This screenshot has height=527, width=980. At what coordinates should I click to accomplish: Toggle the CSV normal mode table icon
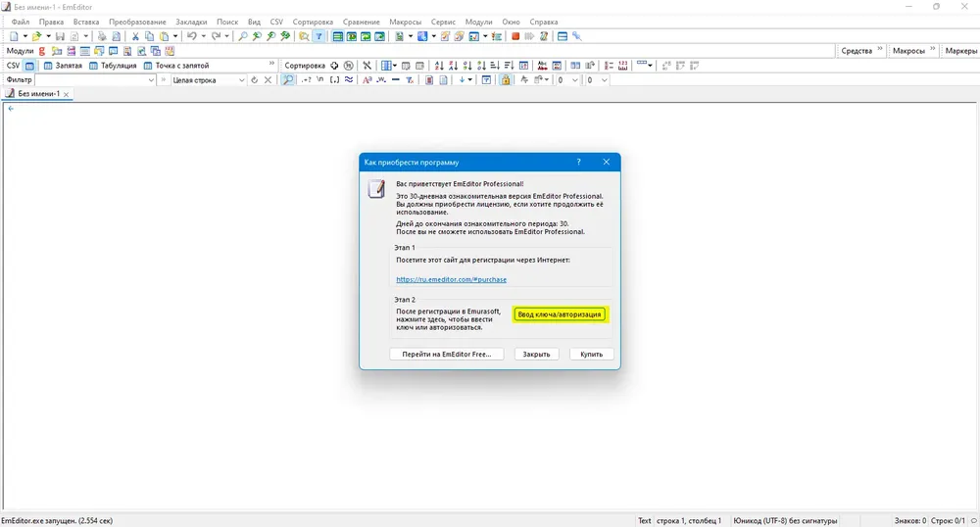click(x=29, y=65)
